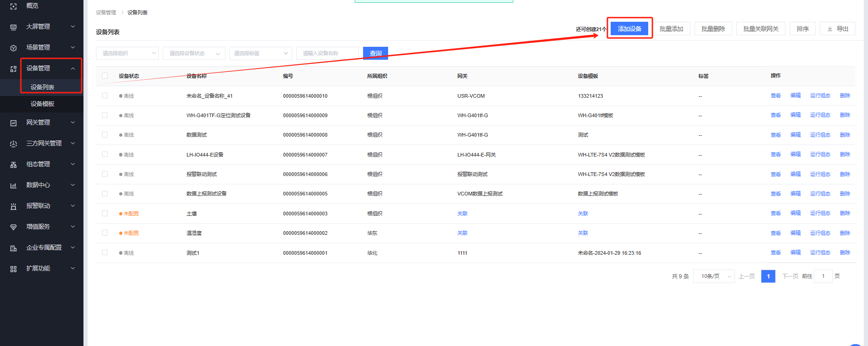Click the 扩展功能 grid icon
The width and height of the screenshot is (868, 346).
13,269
